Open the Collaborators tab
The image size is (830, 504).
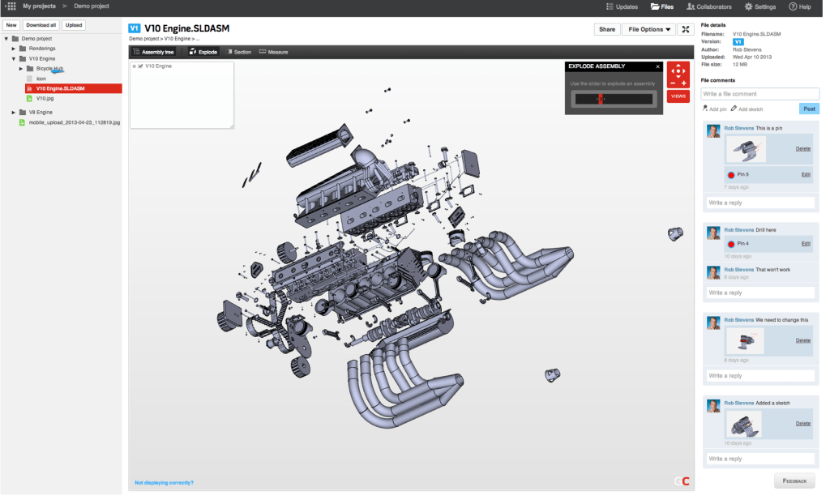(709, 6)
